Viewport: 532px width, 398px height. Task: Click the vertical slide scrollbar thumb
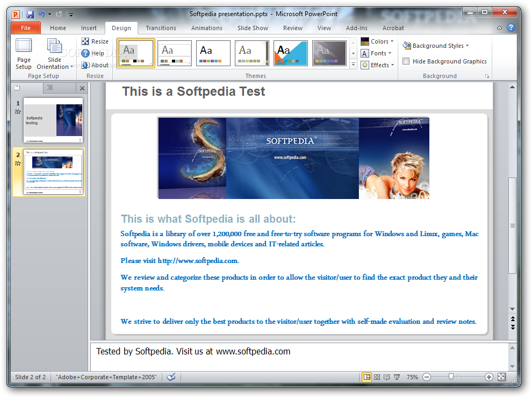click(512, 225)
